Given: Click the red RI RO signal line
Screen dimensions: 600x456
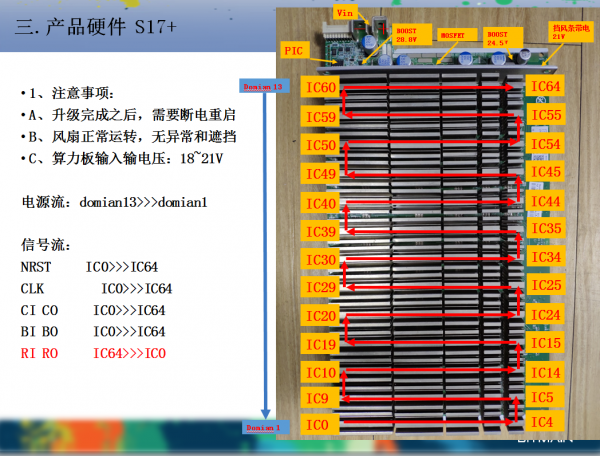Looking at the screenshot, I should pyautogui.click(x=93, y=353).
